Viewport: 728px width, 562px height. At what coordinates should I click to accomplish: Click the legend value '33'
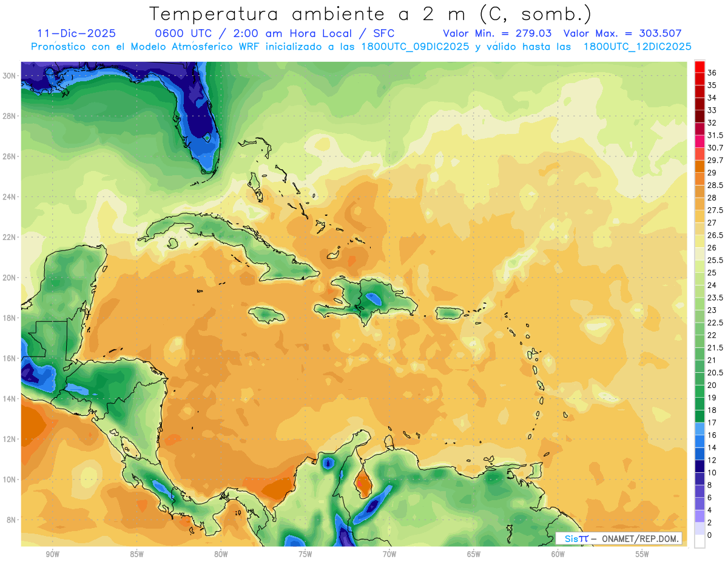coord(712,110)
